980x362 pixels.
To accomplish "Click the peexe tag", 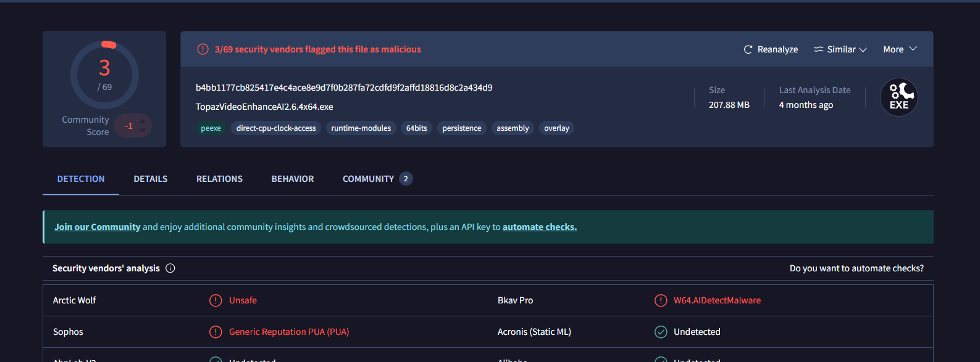I will (x=211, y=128).
